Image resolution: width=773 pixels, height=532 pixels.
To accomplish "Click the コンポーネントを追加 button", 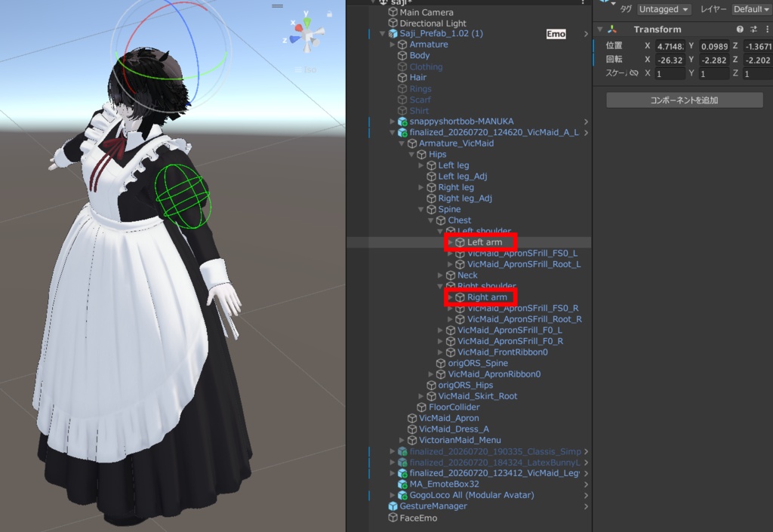I will click(684, 100).
